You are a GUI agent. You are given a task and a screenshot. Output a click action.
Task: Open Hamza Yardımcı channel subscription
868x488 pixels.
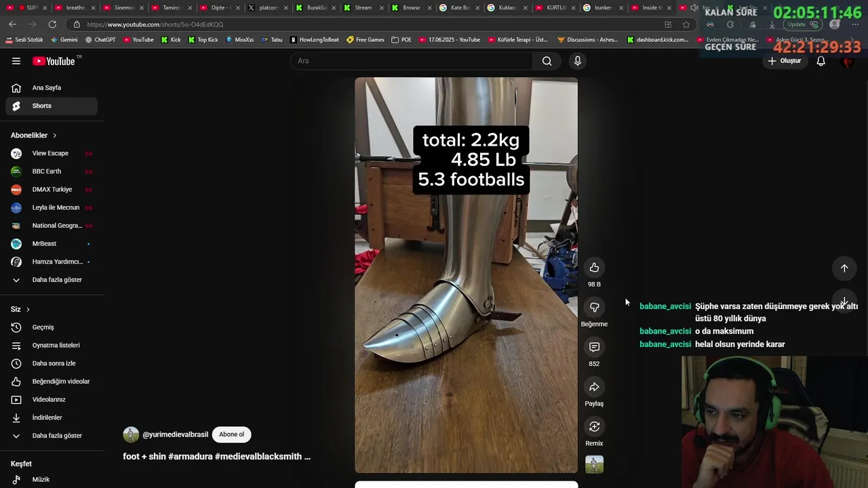(x=52, y=262)
